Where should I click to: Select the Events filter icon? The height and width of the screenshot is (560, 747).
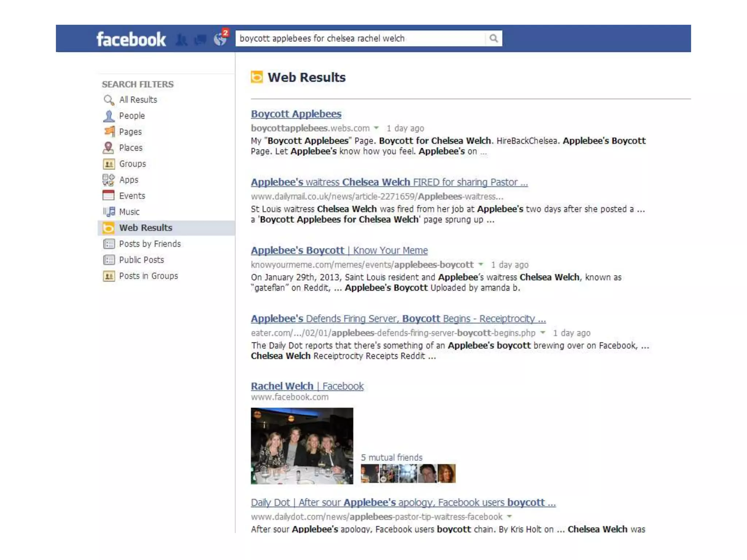(109, 196)
